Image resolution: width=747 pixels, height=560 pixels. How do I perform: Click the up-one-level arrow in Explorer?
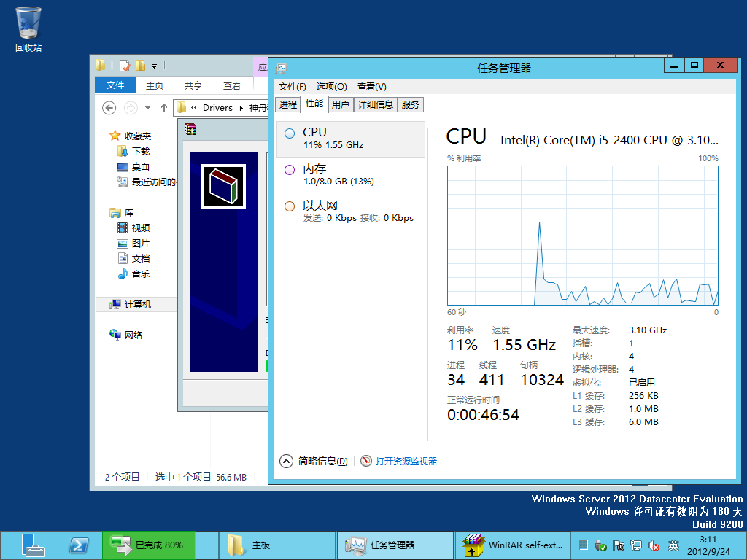tap(164, 108)
